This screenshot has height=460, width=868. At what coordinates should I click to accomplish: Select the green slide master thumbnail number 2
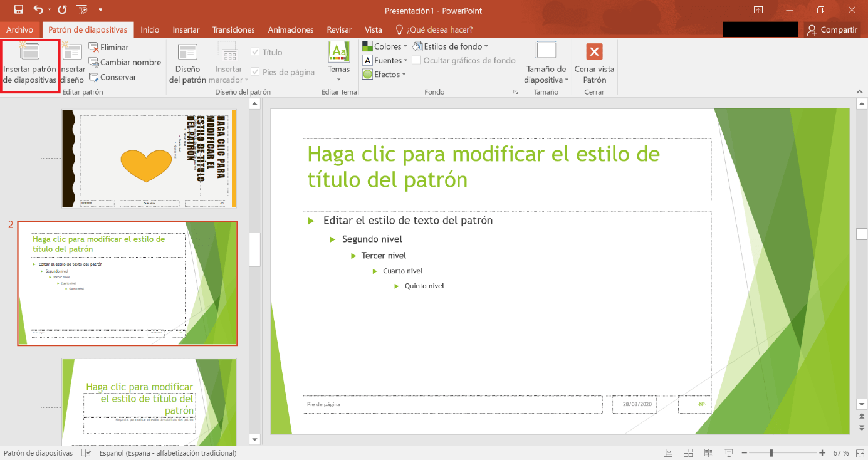pos(127,283)
